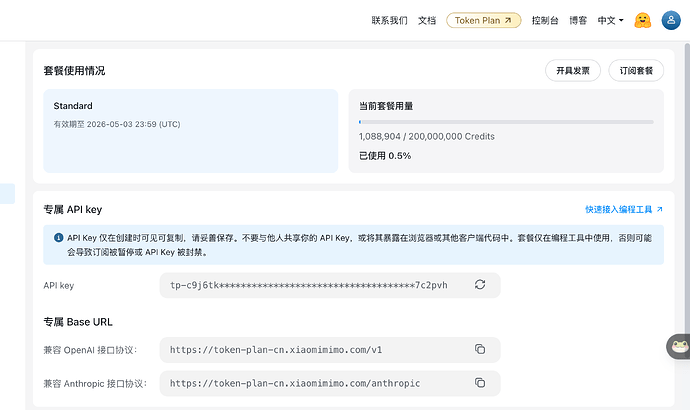Copy the OpenAI-compatible base URL
Viewport: 690px width, 410px height.
tap(480, 349)
